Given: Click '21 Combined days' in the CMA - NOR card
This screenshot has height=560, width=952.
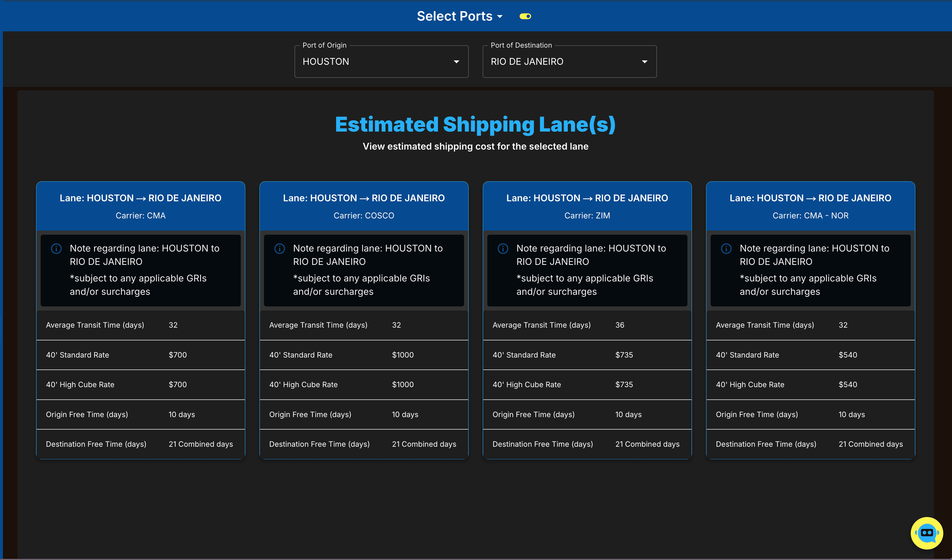Looking at the screenshot, I should (x=870, y=444).
